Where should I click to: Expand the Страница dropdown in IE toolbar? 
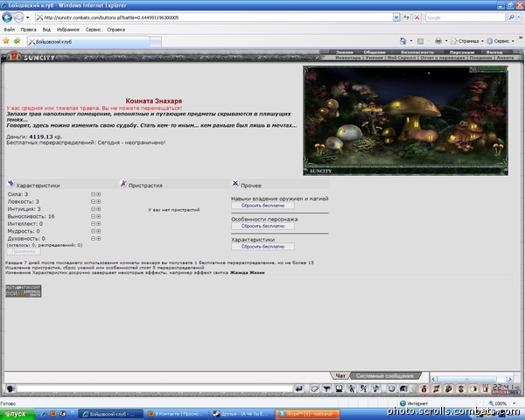point(482,41)
